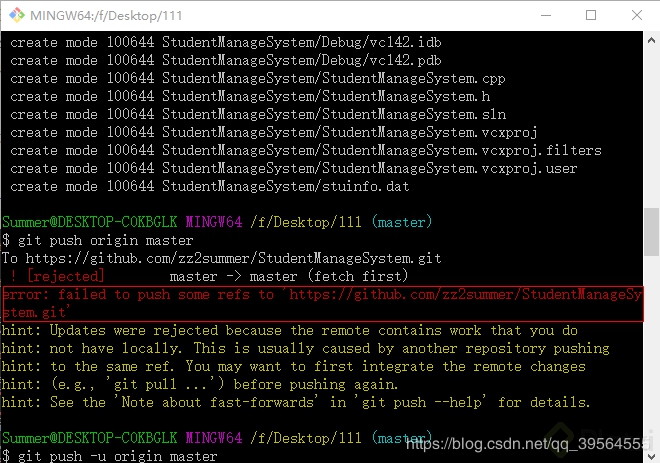Click the hint line 'not have locally'
660x463 pixels.
(x=306, y=349)
